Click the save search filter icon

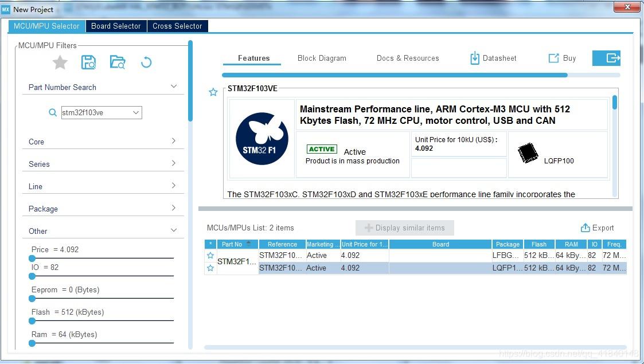(88, 62)
